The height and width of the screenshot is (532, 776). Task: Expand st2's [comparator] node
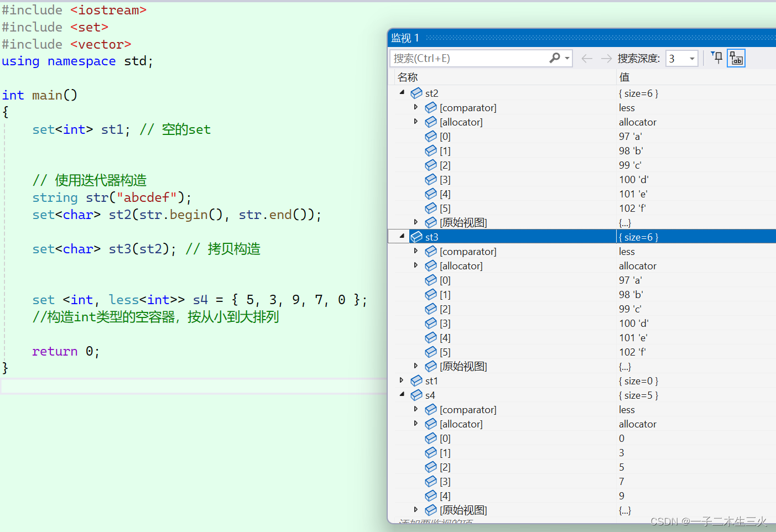(416, 107)
